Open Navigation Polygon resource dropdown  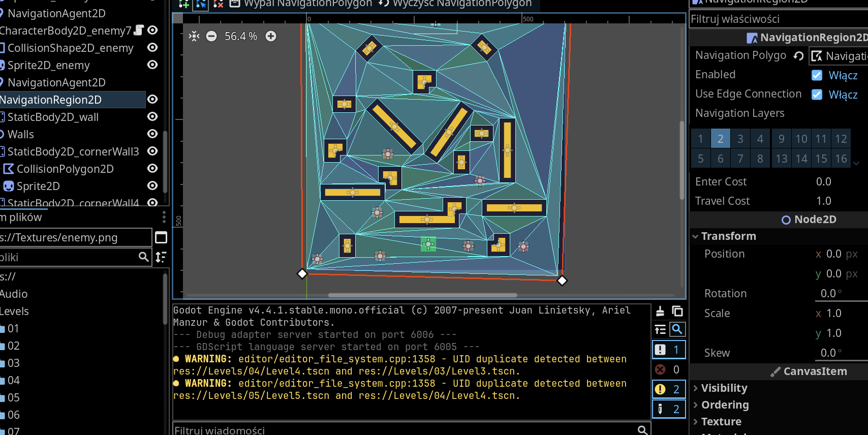click(839, 56)
